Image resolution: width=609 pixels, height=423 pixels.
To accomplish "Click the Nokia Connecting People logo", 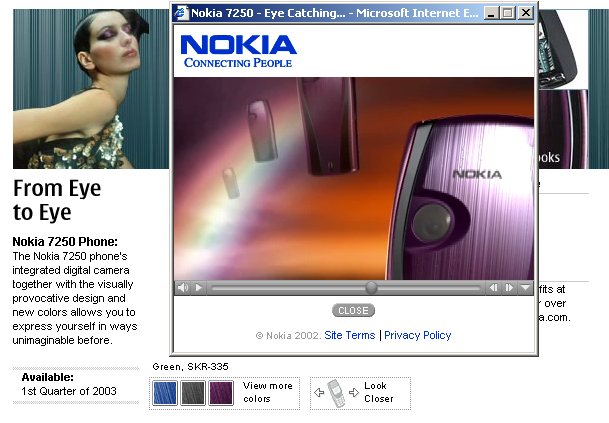I will 238,51.
